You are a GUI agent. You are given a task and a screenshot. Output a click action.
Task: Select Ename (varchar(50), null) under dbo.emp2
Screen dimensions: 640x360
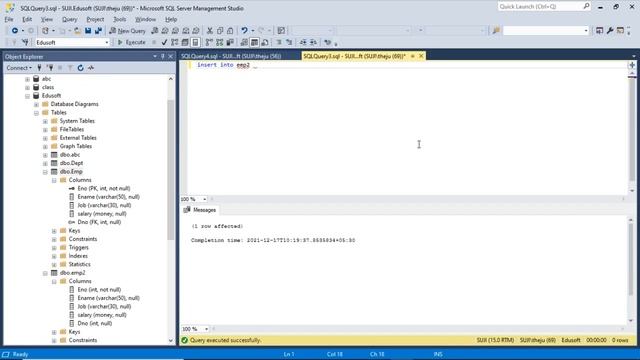109,298
